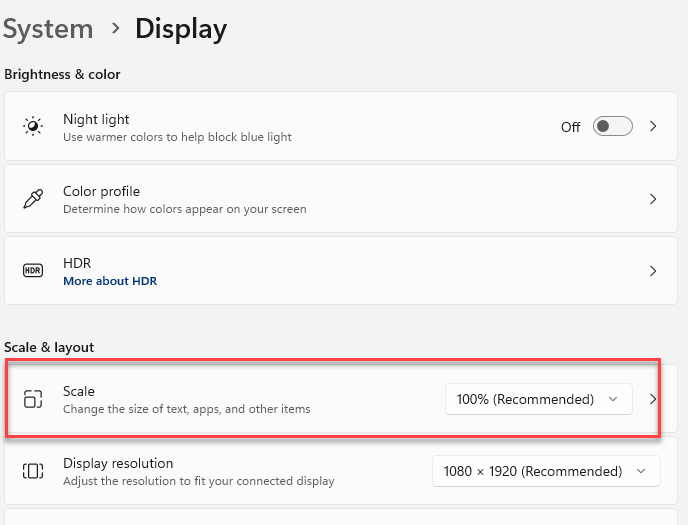Click the Color profile eyedropper icon
This screenshot has height=525, width=688.
click(33, 199)
